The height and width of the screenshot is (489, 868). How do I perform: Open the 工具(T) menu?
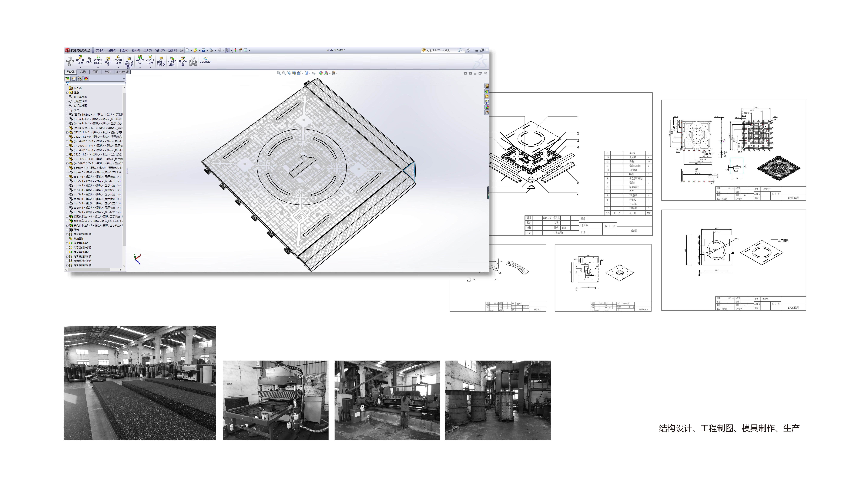pos(148,51)
